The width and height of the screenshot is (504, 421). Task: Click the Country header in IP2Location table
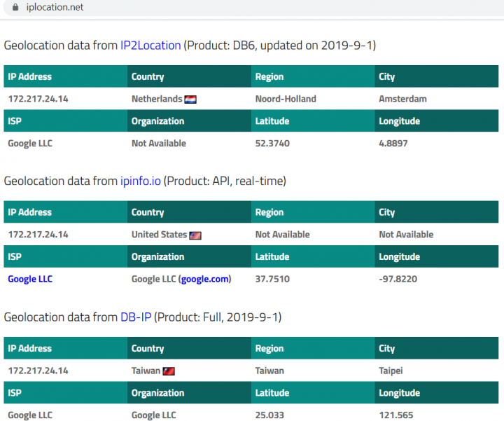(x=189, y=76)
